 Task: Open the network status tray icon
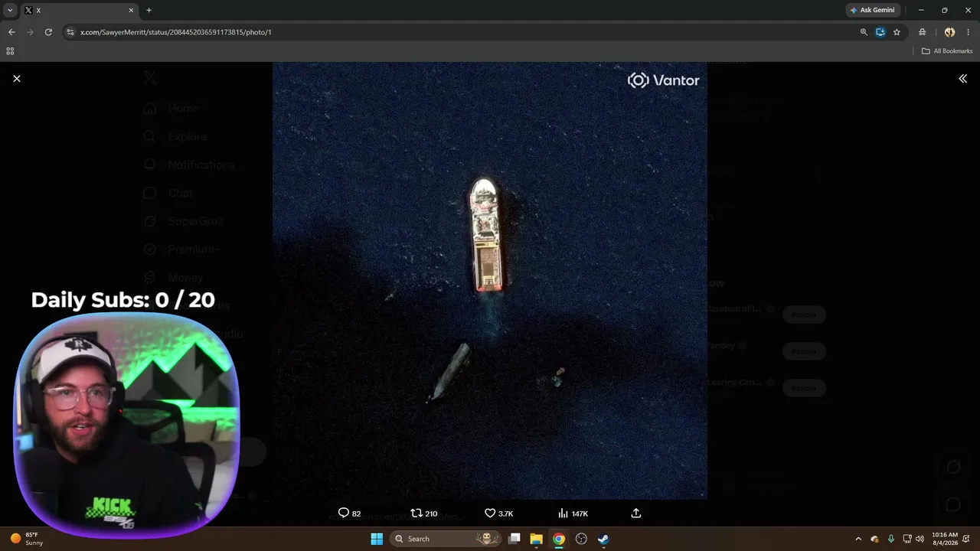(907, 539)
